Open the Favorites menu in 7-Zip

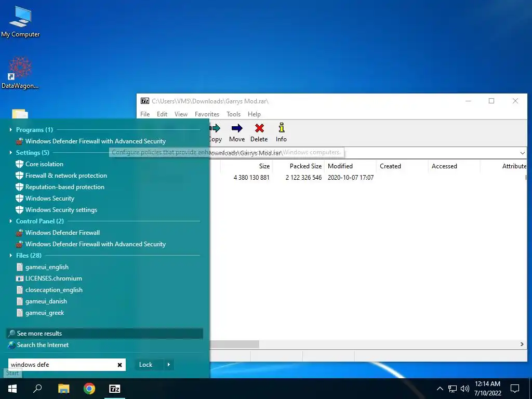[x=207, y=114]
